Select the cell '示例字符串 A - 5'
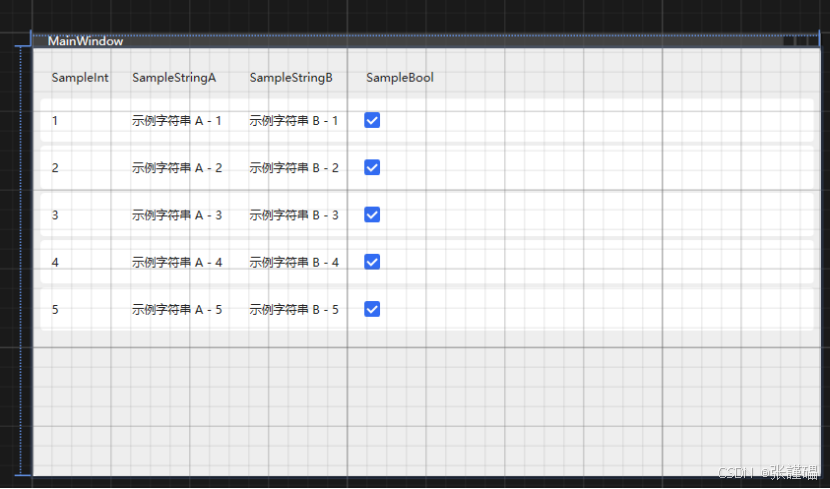This screenshot has height=489, width=830. click(177, 310)
